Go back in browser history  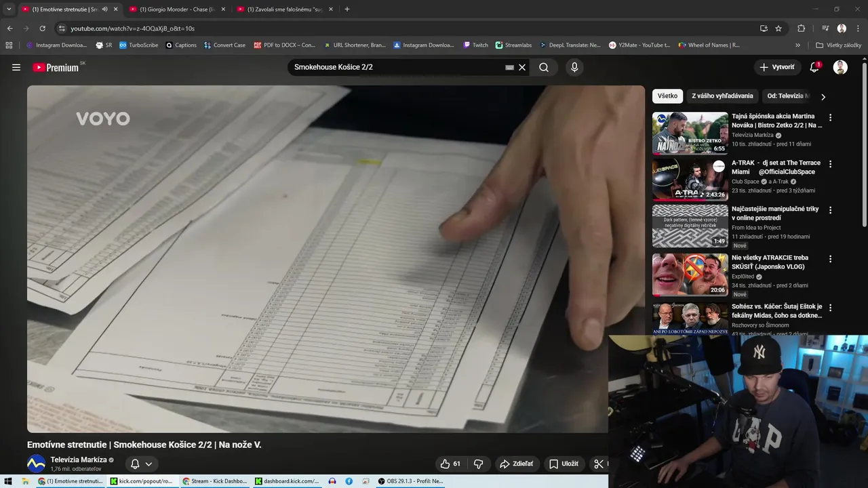9,28
